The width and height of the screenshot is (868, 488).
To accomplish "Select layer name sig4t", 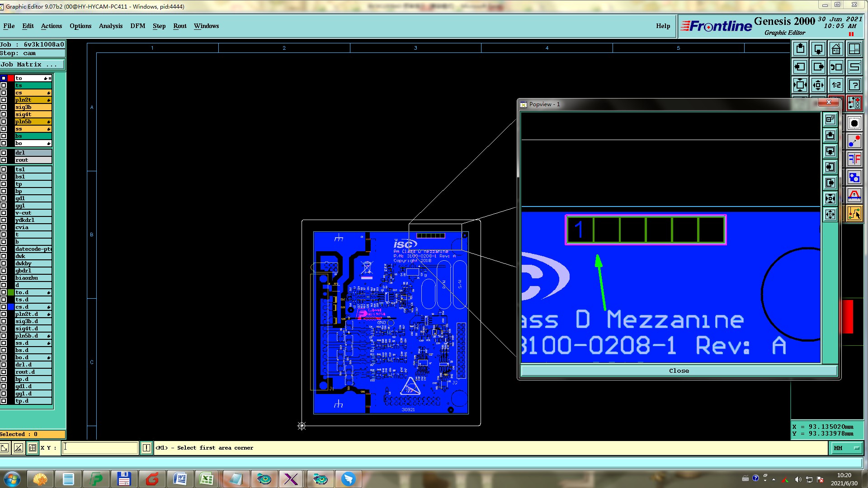I will 33,114.
